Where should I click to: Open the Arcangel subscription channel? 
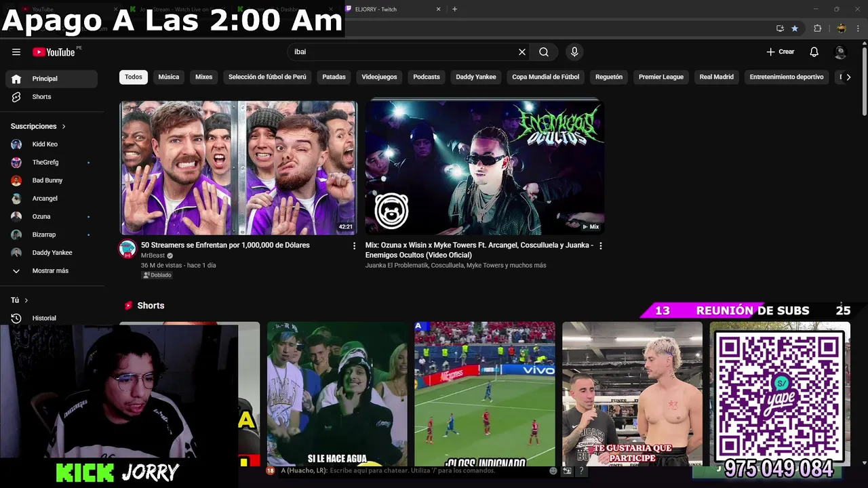[52, 199]
